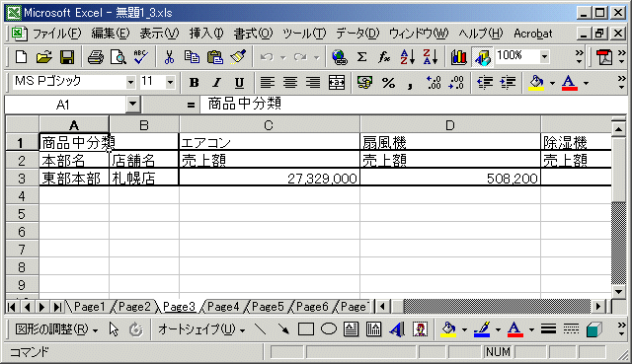The image size is (632, 364).
Task: Switch to the Page1 sheet tab
Action: [x=89, y=307]
